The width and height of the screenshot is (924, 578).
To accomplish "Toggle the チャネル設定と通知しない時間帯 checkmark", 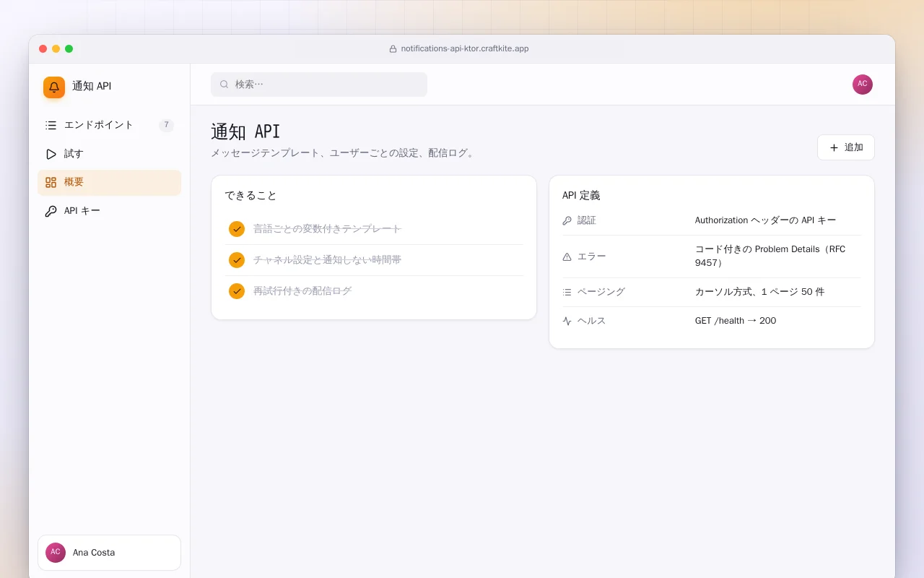I will [x=237, y=260].
